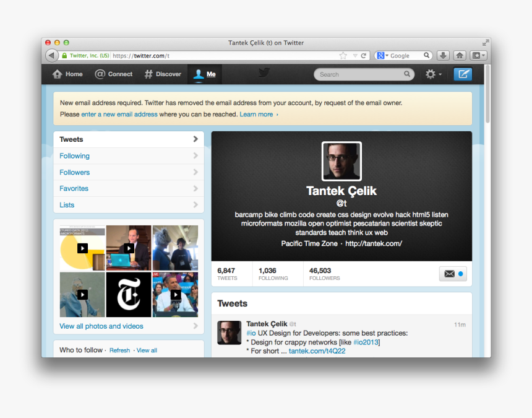
Task: Open the http://tantek.com/ profile link
Action: pos(374,243)
